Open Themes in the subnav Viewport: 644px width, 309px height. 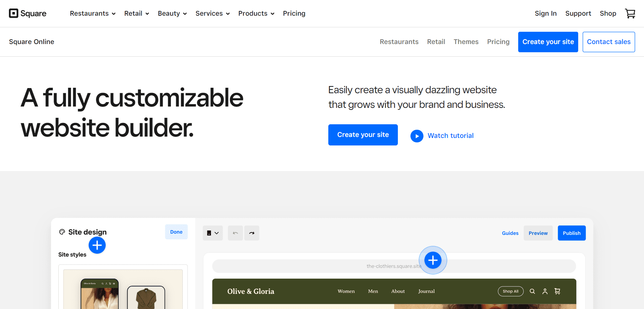click(x=466, y=42)
